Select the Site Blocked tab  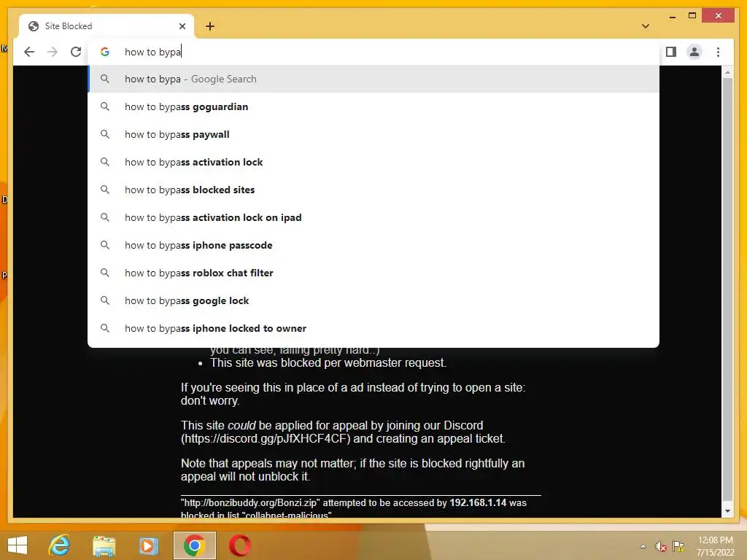[107, 26]
